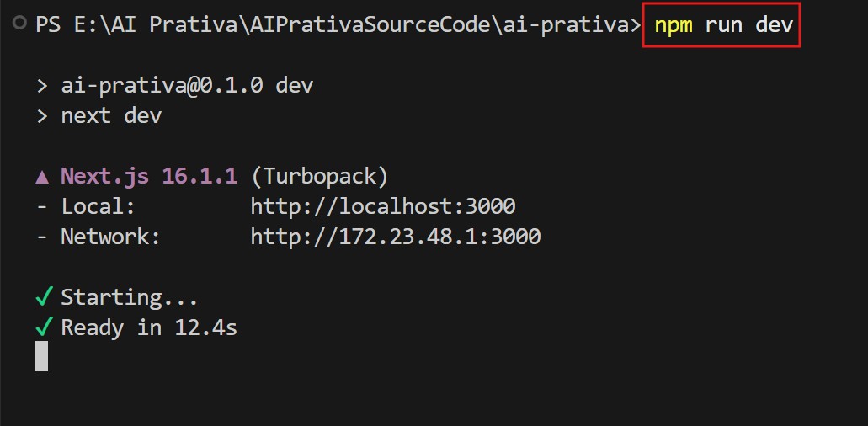The height and width of the screenshot is (426, 868).
Task: Click the Next.js triangle logo icon
Action: [x=43, y=177]
